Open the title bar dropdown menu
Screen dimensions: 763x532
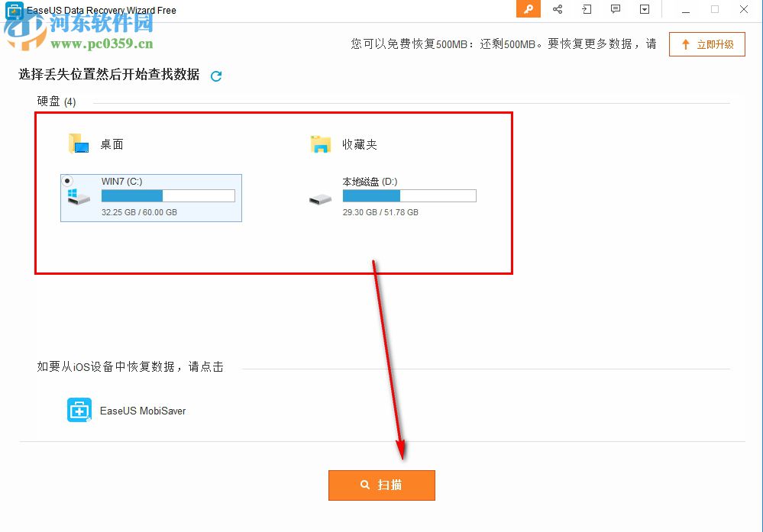(645, 9)
